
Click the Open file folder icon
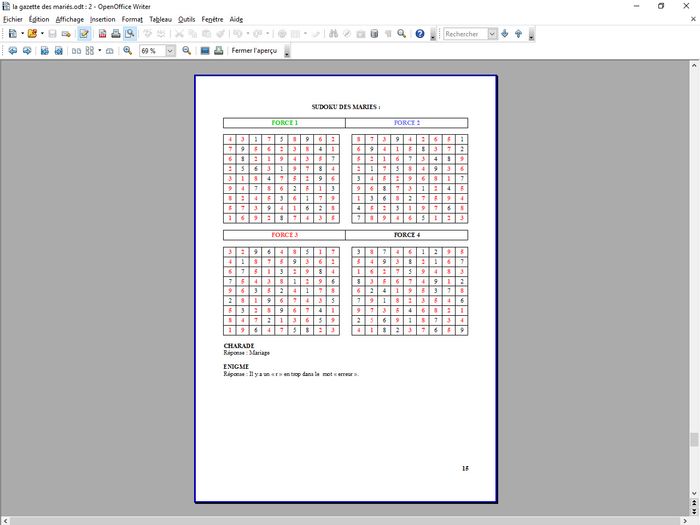point(32,33)
